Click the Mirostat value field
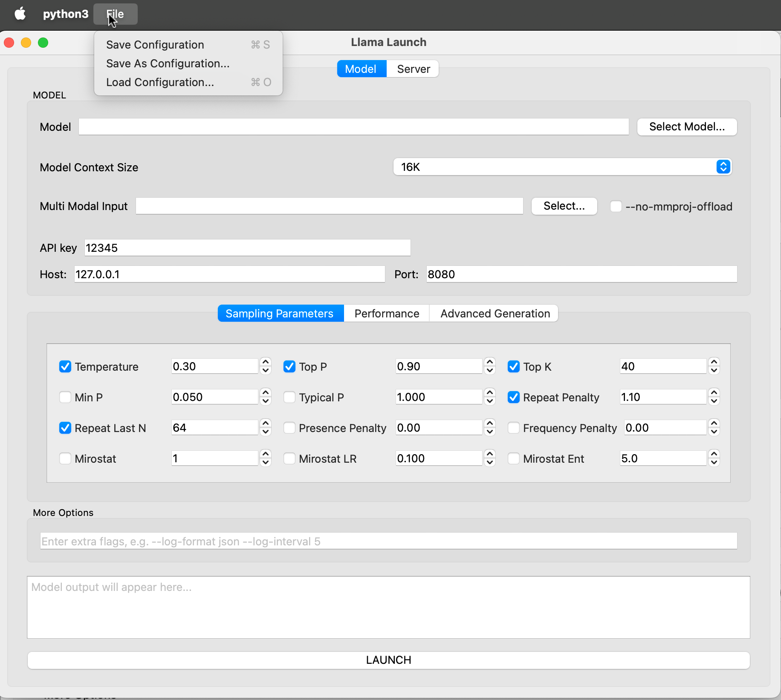This screenshot has width=781, height=700. click(x=215, y=458)
